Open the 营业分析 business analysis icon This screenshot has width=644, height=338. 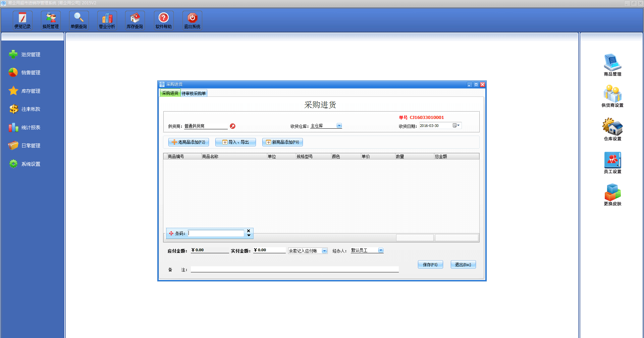[x=107, y=20]
